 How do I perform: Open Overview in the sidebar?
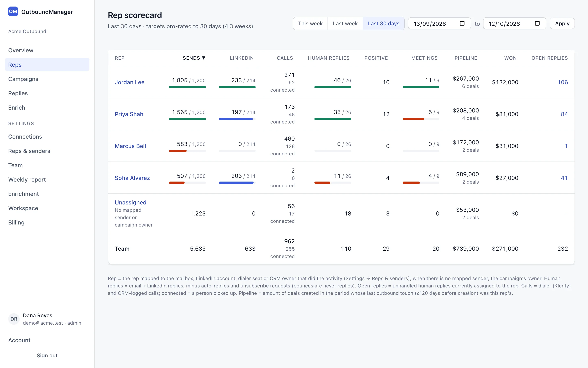tap(47, 50)
